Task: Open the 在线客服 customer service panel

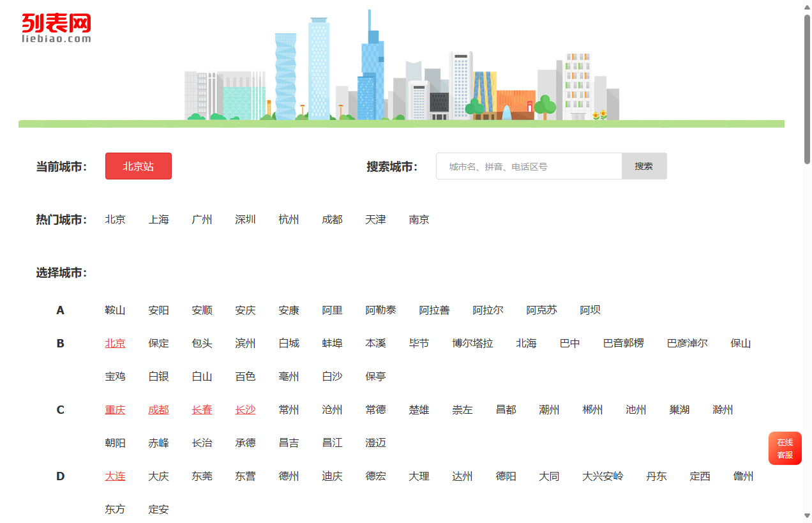Action: coord(785,448)
